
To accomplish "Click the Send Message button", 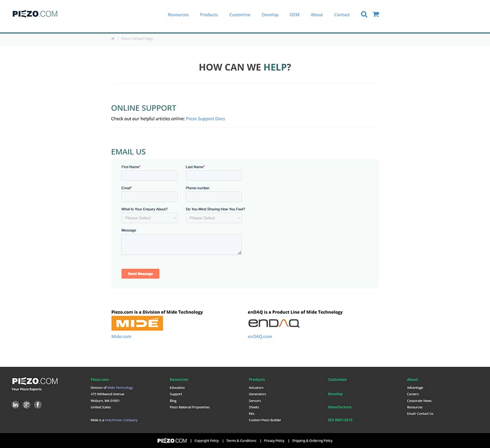I will point(140,274).
